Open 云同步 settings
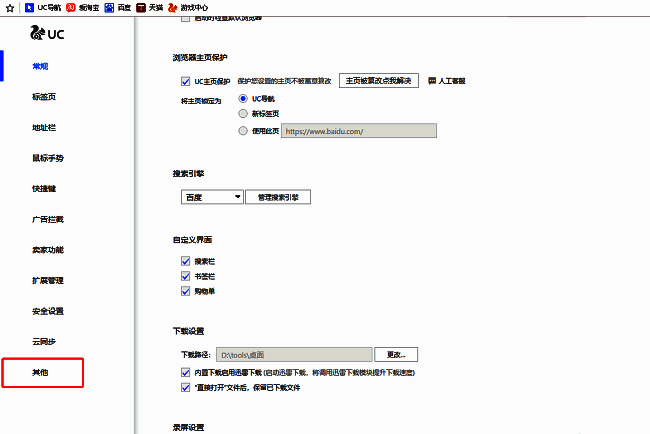650x434 pixels. click(x=44, y=342)
